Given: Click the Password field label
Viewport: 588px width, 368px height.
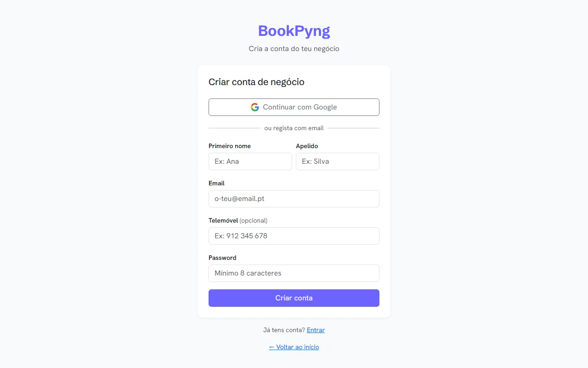Looking at the screenshot, I should coord(222,258).
